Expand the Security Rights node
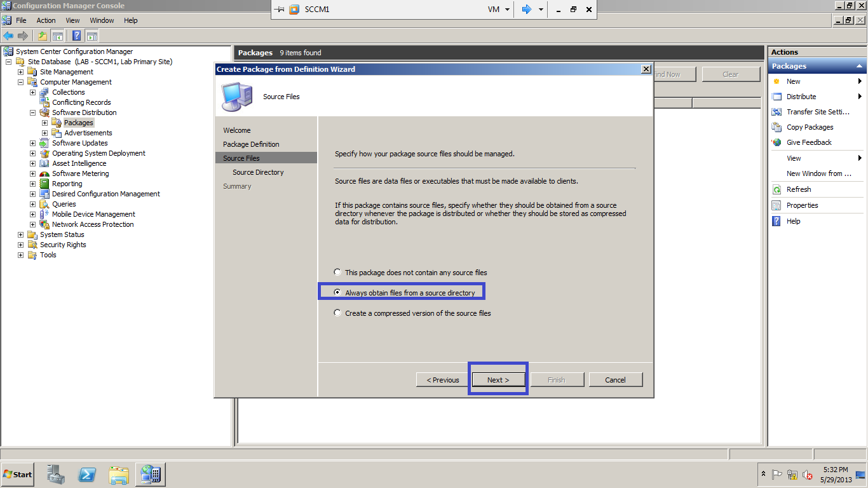 (21, 245)
